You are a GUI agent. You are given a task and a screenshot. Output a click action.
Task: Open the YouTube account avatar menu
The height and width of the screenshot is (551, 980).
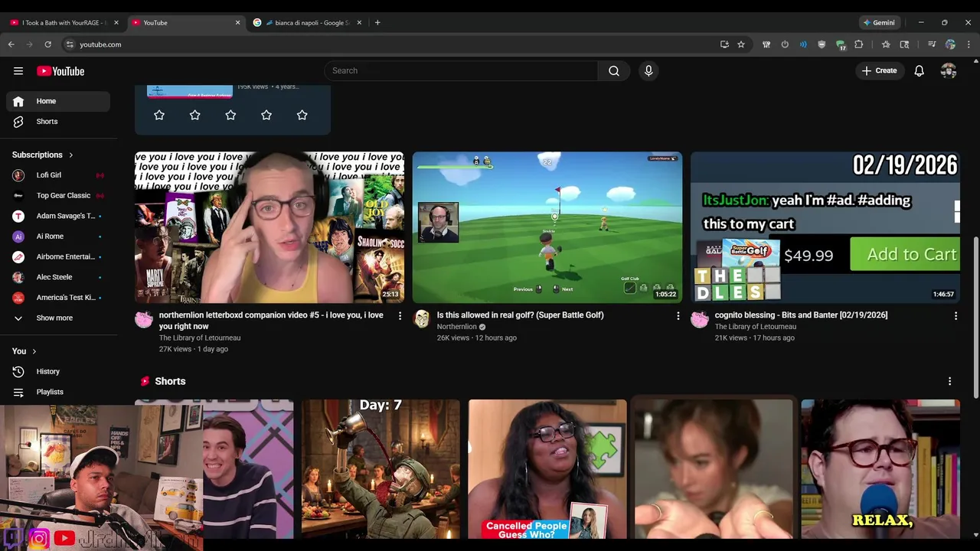click(x=949, y=71)
